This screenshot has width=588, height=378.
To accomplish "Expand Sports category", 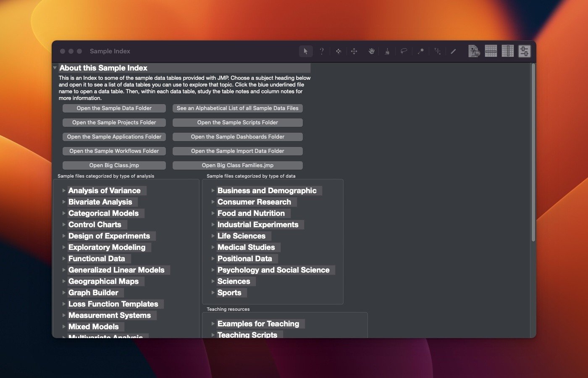I will click(213, 293).
